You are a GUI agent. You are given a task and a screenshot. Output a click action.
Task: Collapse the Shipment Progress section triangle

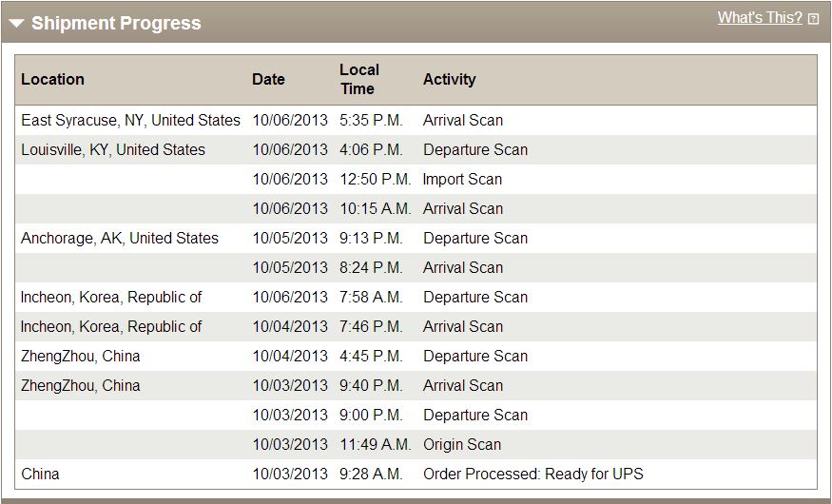tap(16, 24)
